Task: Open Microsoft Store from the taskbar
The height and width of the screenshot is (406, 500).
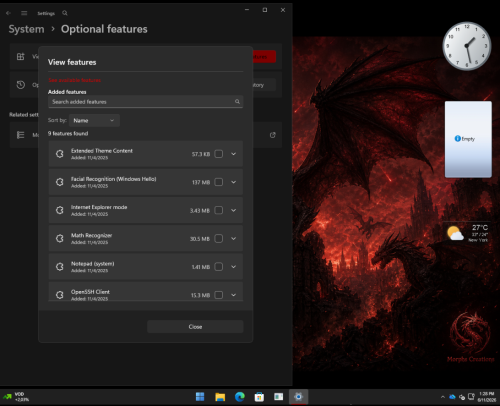Action: pyautogui.click(x=259, y=397)
